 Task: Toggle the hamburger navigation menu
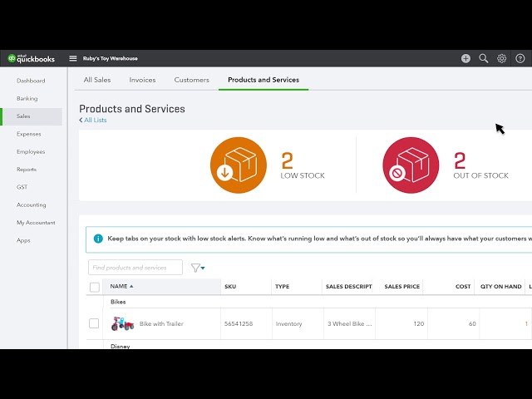tap(73, 58)
